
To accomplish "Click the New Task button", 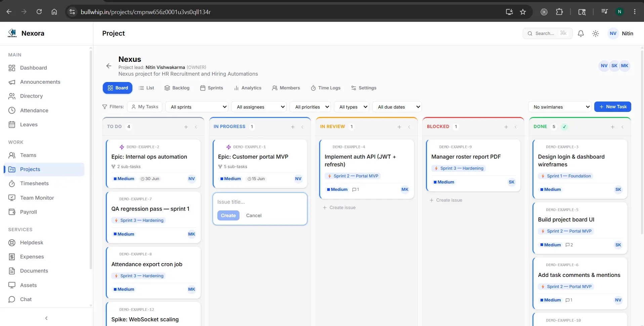I will [613, 107].
